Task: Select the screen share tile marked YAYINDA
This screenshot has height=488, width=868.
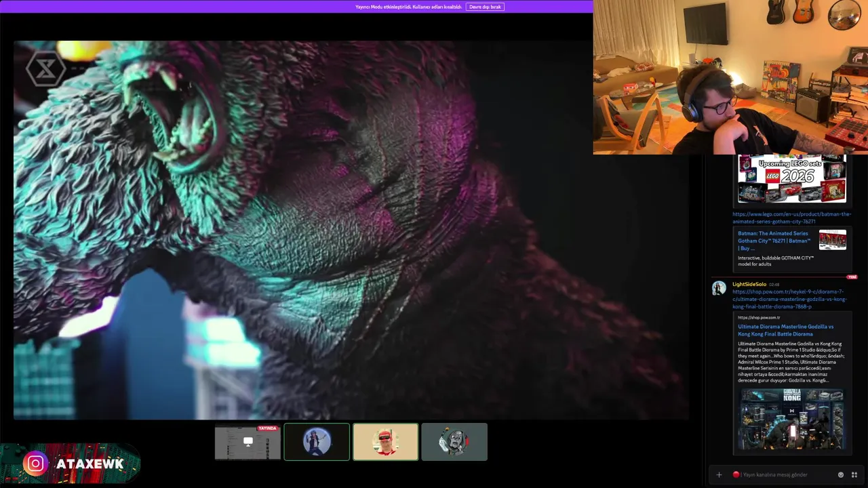Action: [248, 442]
